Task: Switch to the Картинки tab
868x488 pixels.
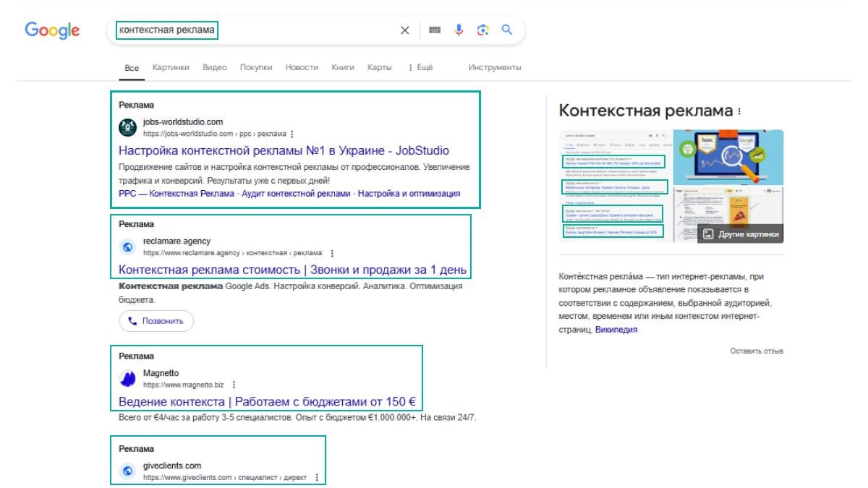Action: coord(171,67)
